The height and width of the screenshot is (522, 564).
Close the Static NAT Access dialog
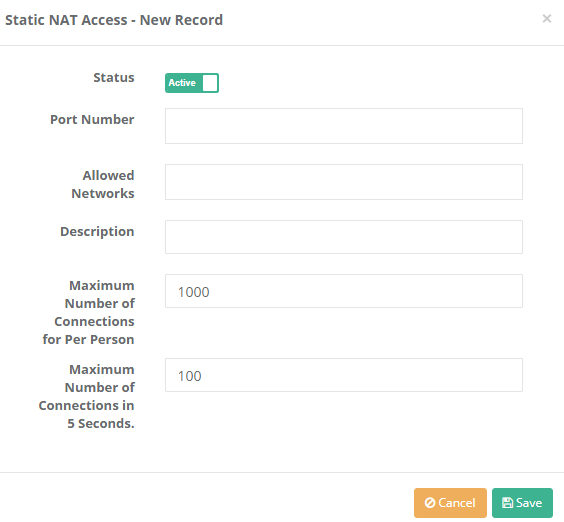tap(547, 19)
